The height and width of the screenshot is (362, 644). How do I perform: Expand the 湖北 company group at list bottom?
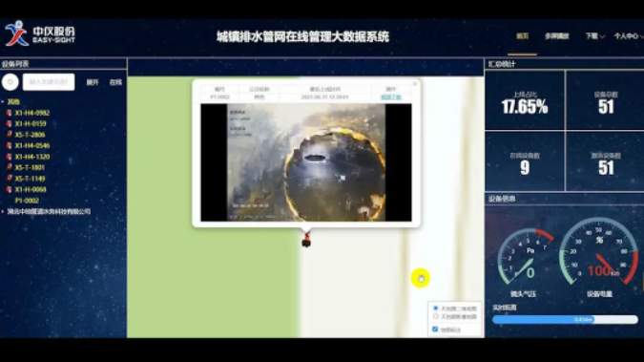pyautogui.click(x=3, y=211)
